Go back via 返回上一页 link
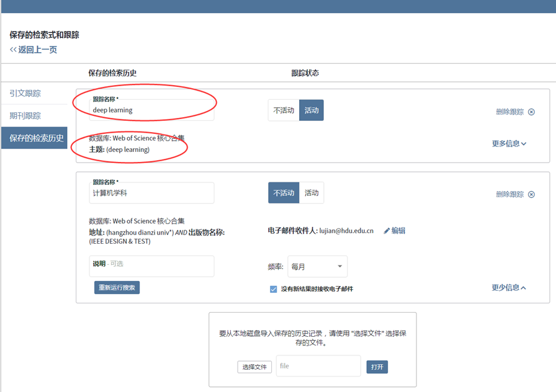This screenshot has width=556, height=392. point(34,50)
